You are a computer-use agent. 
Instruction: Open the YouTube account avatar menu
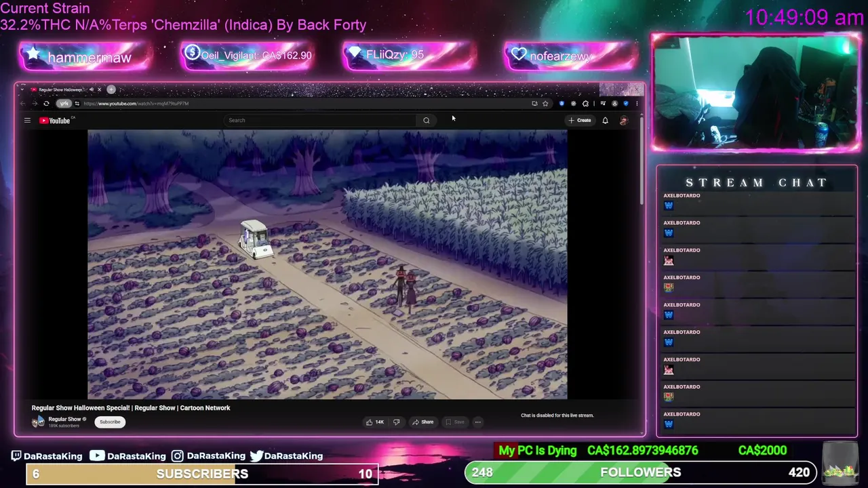pyautogui.click(x=623, y=121)
